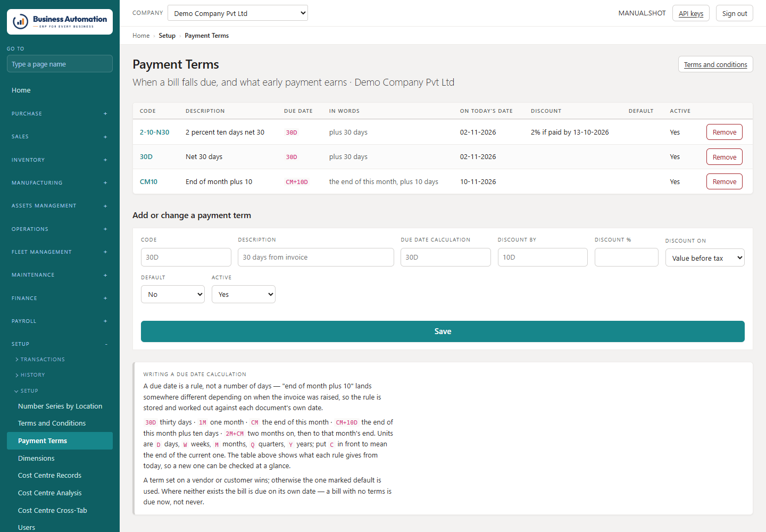Open the Discount On dropdown
766x532 pixels.
click(705, 258)
